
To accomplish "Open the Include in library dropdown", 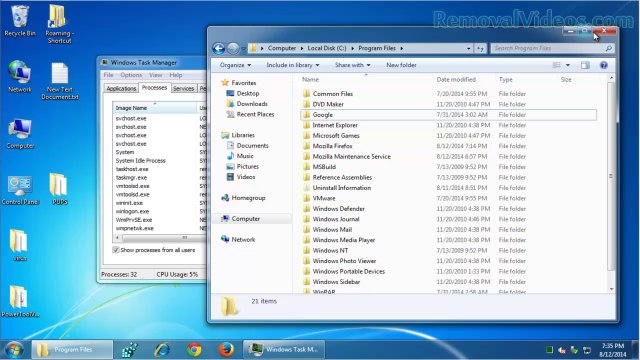I will 293,65.
